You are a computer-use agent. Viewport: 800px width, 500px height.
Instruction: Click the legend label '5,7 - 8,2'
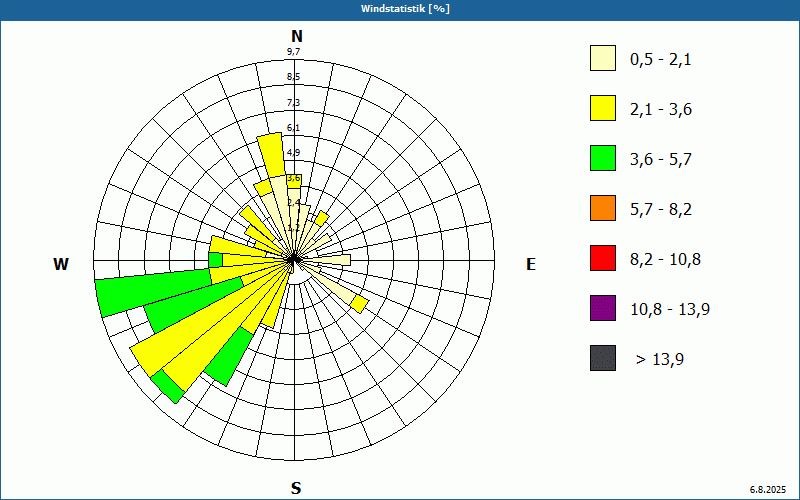point(661,210)
